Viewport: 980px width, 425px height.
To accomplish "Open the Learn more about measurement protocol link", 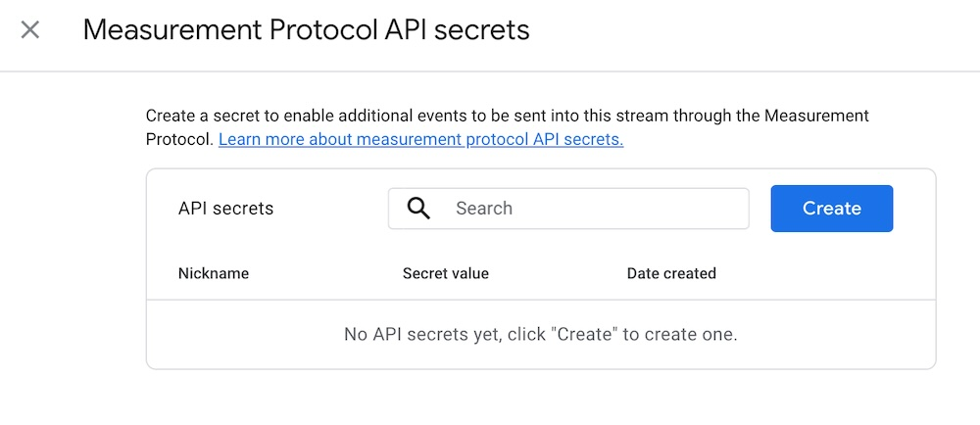I will [x=420, y=140].
